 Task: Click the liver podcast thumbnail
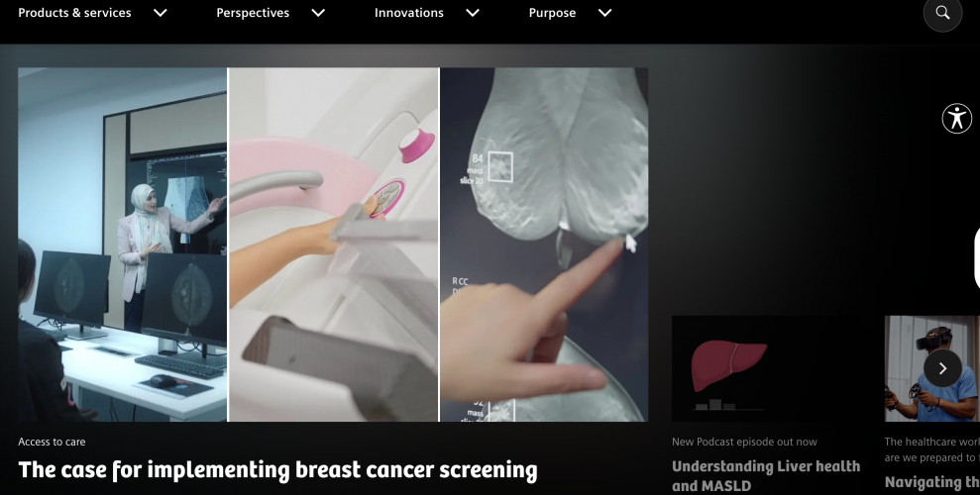coord(766,368)
